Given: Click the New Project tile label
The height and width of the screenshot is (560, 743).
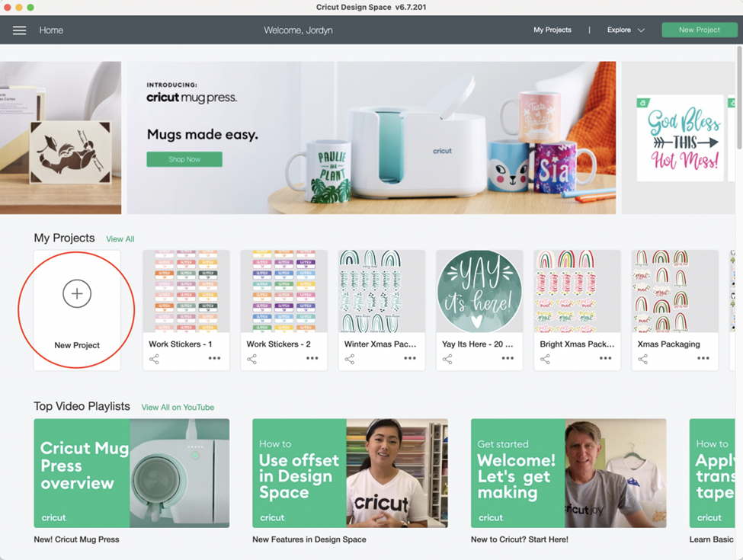Looking at the screenshot, I should (x=77, y=345).
